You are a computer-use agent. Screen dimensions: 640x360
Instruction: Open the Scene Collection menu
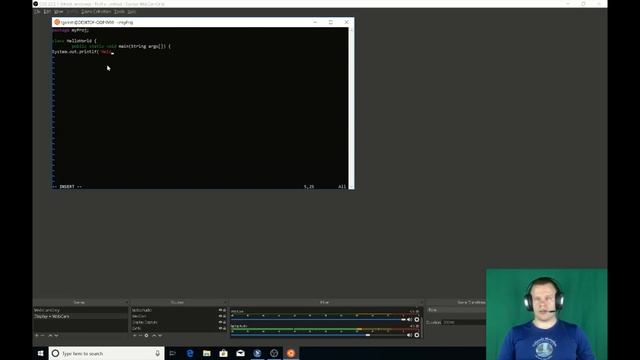pyautogui.click(x=96, y=12)
